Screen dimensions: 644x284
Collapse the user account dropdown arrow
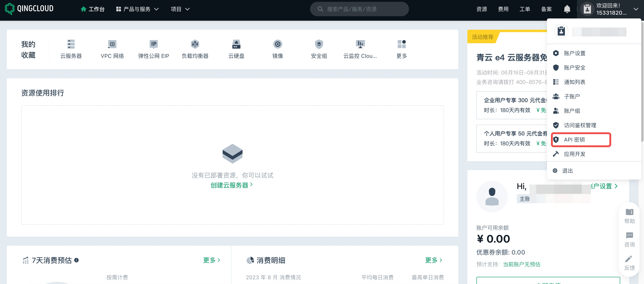636,9
